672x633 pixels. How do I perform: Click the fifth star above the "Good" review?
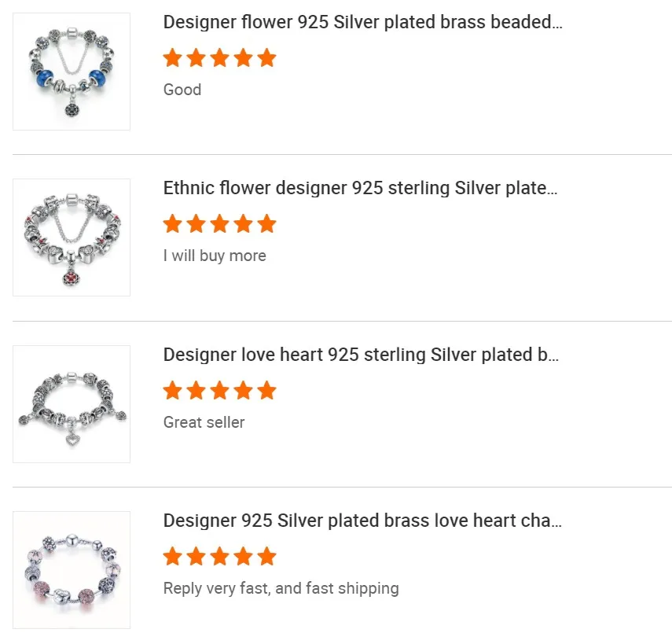click(x=267, y=58)
